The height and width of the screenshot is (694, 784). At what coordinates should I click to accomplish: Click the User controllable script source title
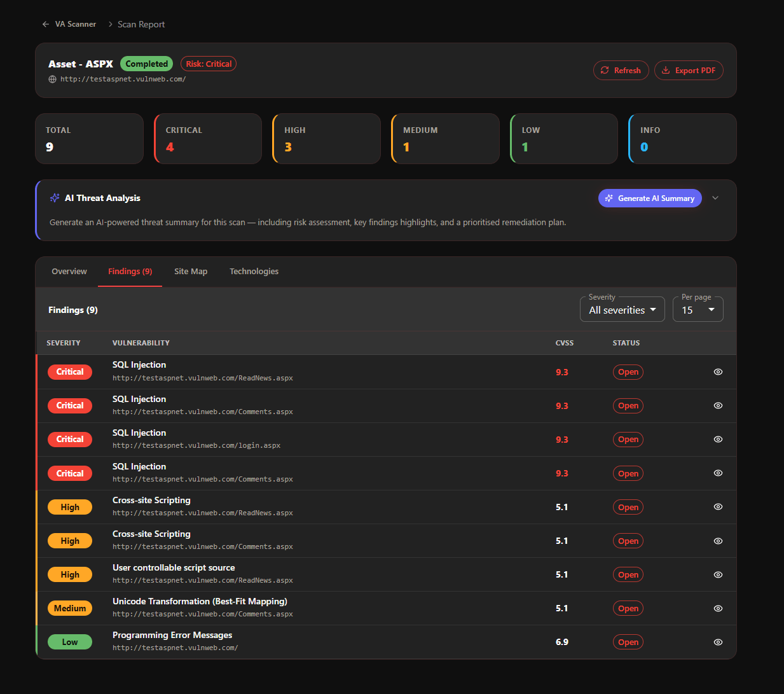174,567
